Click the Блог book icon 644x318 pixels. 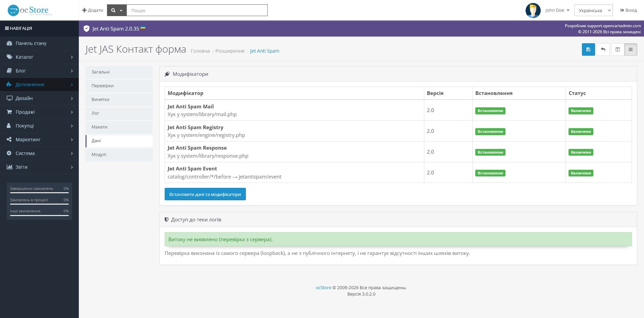coord(9,71)
